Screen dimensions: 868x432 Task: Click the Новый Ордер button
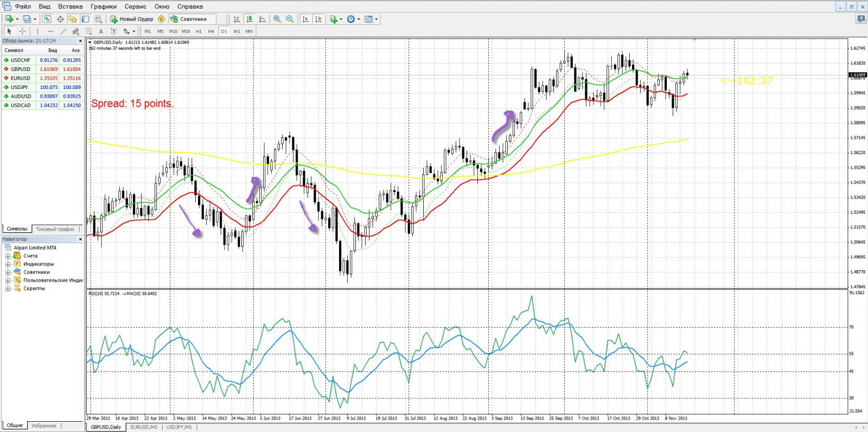point(132,19)
